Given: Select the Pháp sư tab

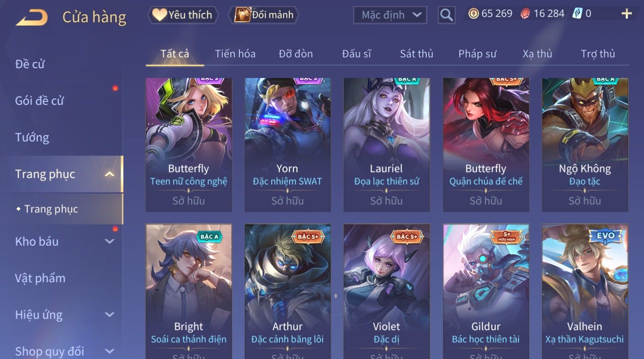Looking at the screenshot, I should pos(477,54).
